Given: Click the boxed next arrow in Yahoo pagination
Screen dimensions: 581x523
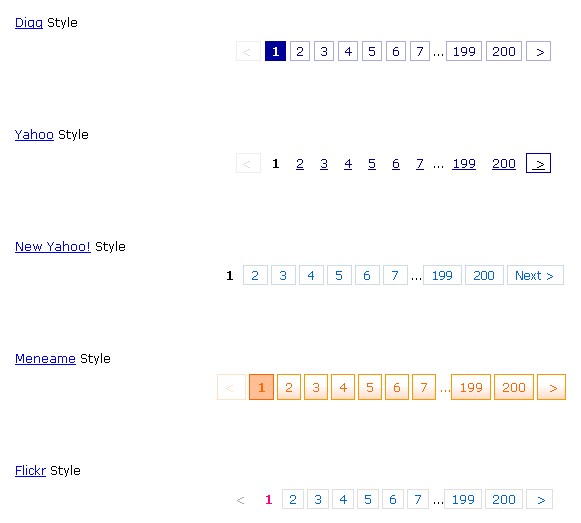Looking at the screenshot, I should [538, 163].
